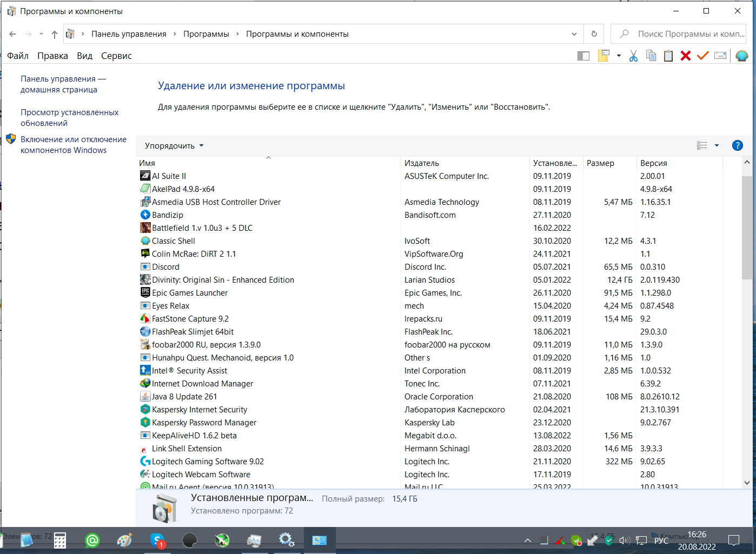Viewport: 756px width, 554px height.
Task: Show hidden tray icons chevron
Action: tap(528, 540)
